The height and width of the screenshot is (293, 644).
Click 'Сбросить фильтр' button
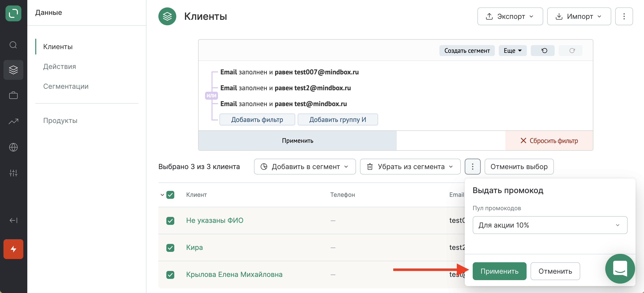pyautogui.click(x=549, y=141)
